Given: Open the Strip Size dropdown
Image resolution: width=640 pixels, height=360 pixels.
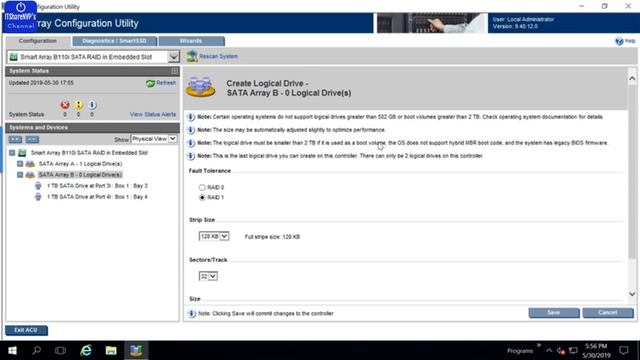Looking at the screenshot, I should (x=224, y=236).
